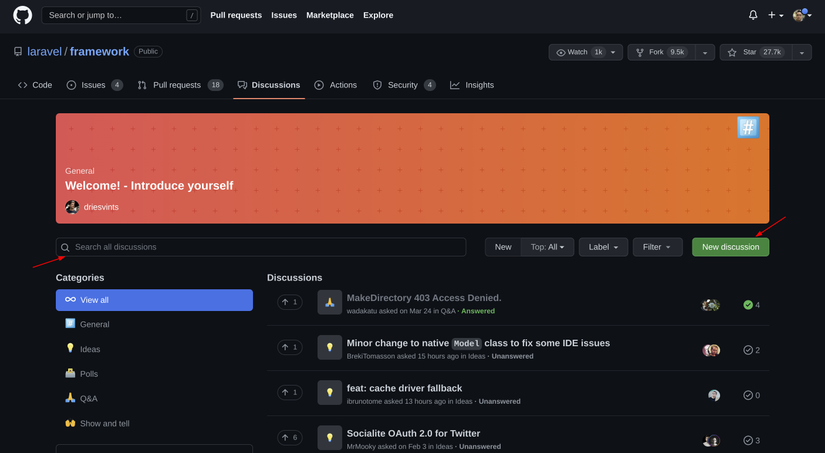Image resolution: width=825 pixels, height=453 pixels.
Task: Expand the Fork dropdown arrow
Action: pyautogui.click(x=705, y=52)
